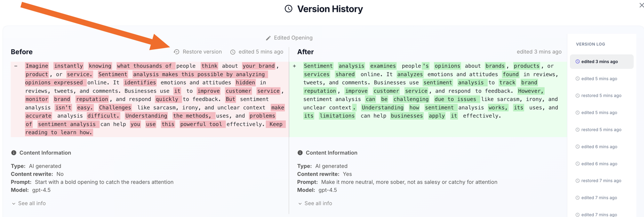Click Type: AI generated in Before panel

pyautogui.click(x=36, y=166)
